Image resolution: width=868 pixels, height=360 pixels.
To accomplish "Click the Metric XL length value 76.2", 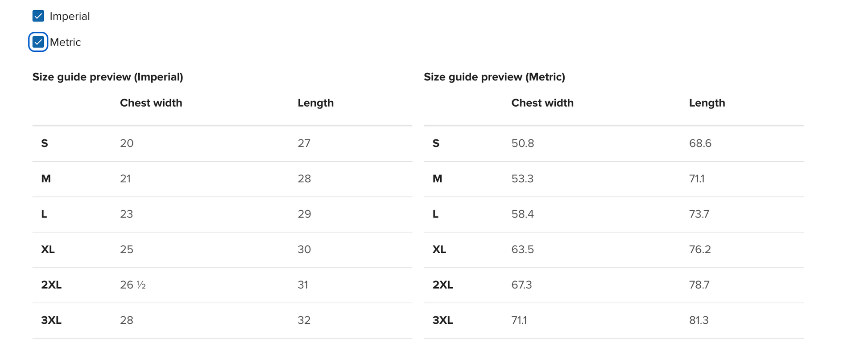I will (699, 249).
